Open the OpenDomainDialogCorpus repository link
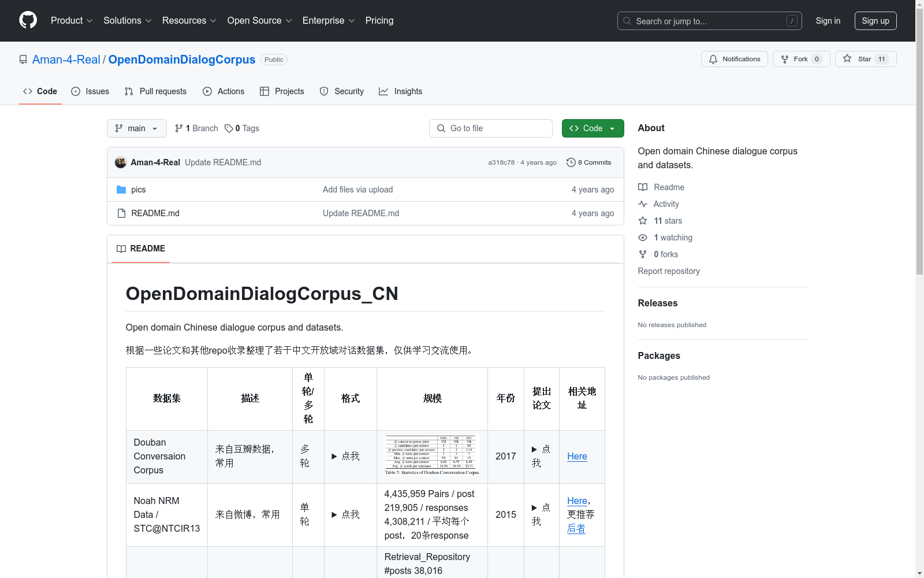Image resolution: width=924 pixels, height=578 pixels. tap(182, 60)
